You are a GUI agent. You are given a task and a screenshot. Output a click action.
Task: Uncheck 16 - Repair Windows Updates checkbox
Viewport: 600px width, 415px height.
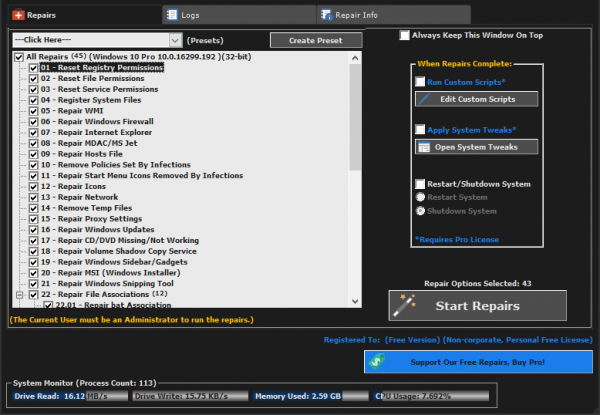(x=33, y=230)
